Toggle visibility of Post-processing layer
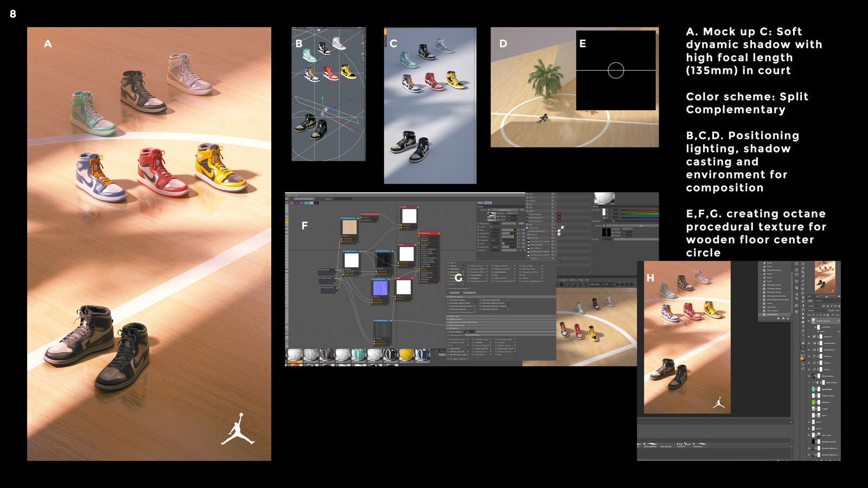 (809, 376)
